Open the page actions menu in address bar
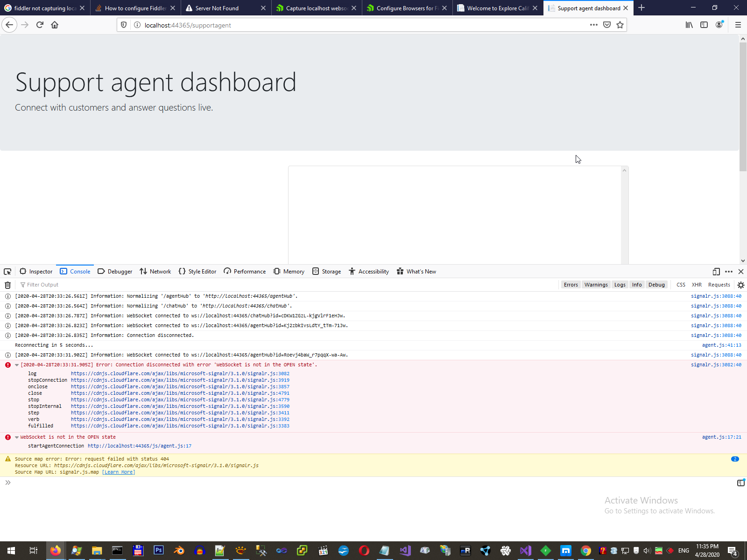The image size is (747, 560). tap(594, 25)
